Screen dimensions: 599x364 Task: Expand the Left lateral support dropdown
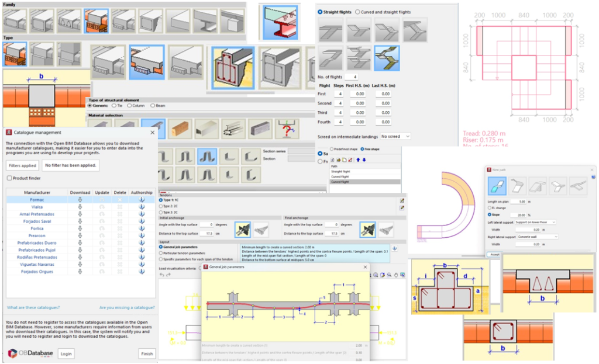point(536,222)
